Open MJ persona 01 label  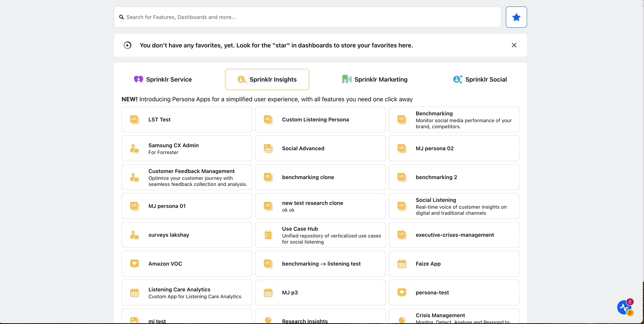point(167,206)
